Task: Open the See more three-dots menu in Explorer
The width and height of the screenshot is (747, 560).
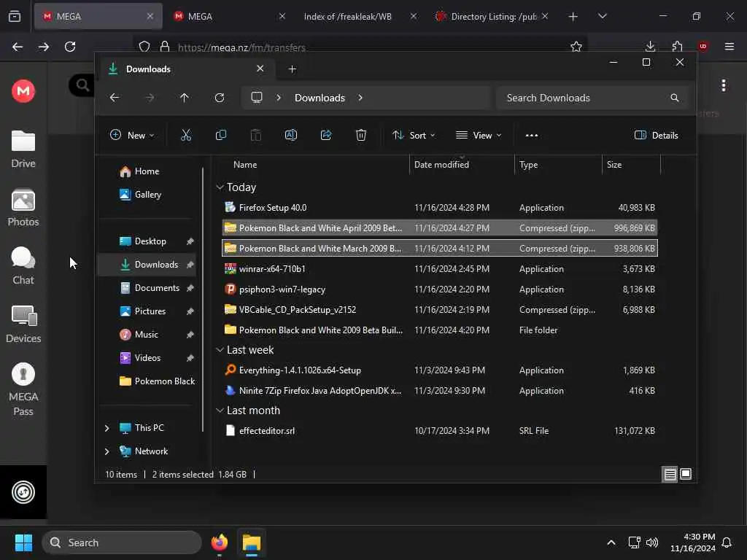Action: click(531, 135)
